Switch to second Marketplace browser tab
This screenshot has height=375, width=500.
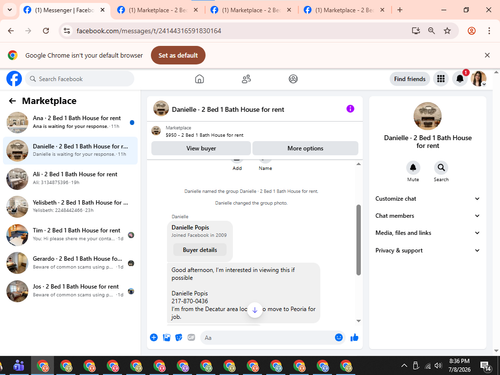pos(158,10)
